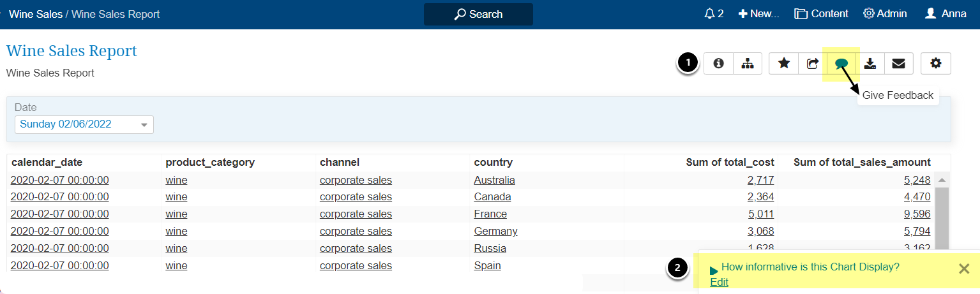Click channel column header
Screen dimensions: 980x294
click(340, 162)
